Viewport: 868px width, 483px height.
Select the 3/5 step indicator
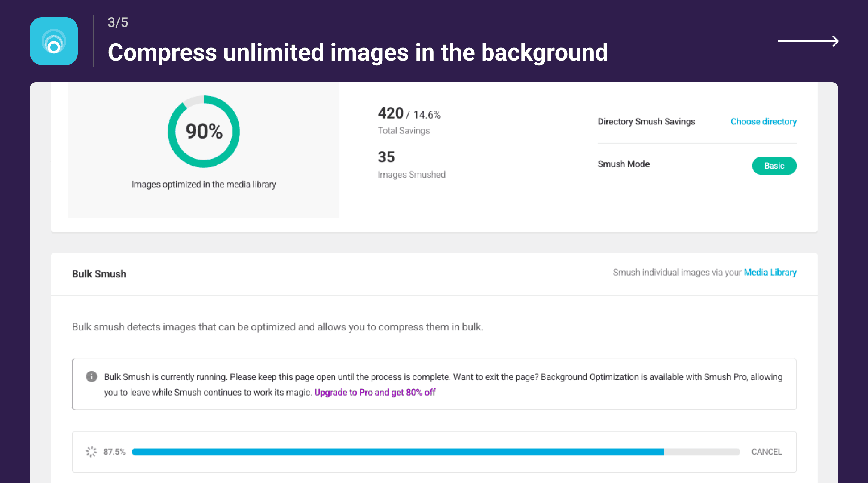117,22
